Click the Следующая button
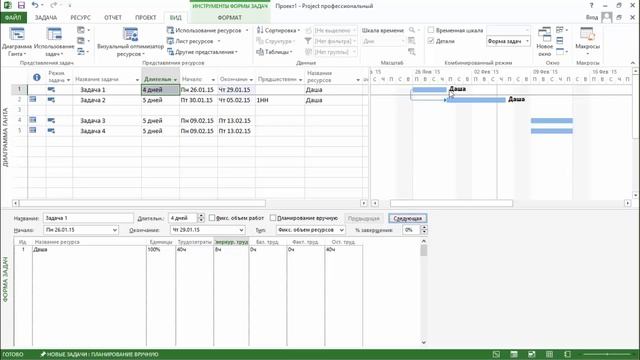The height and width of the screenshot is (360, 640). 407,218
